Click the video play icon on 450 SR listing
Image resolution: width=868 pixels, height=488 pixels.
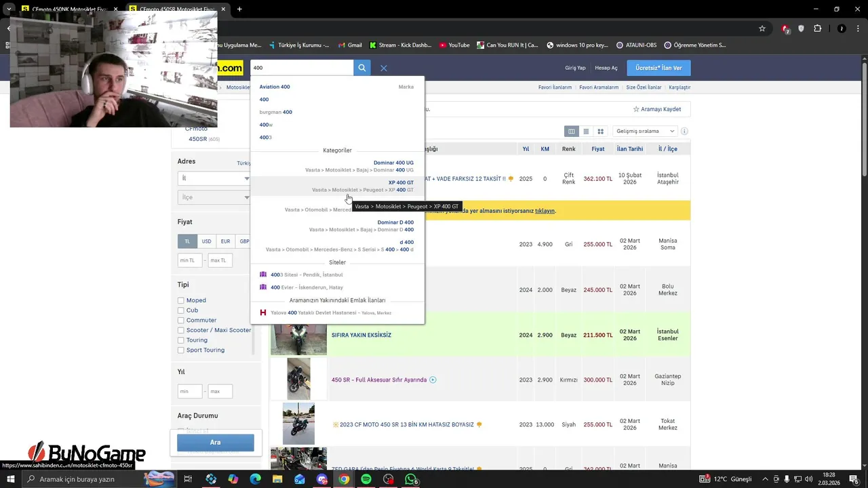pos(433,380)
